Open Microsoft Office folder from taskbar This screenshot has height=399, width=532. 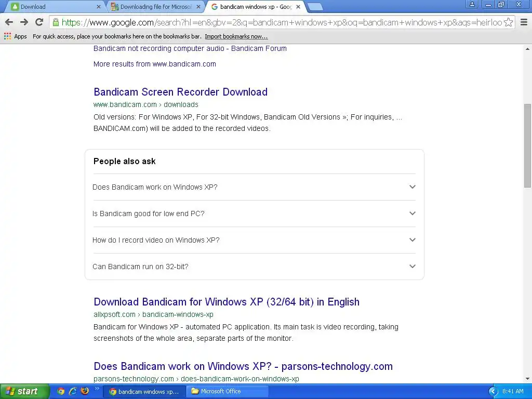(x=228, y=392)
